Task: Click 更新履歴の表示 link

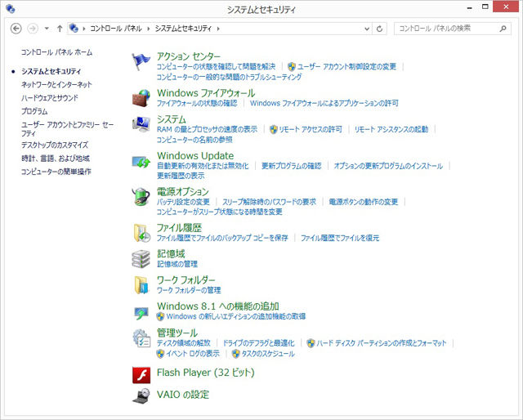Action: tap(181, 176)
